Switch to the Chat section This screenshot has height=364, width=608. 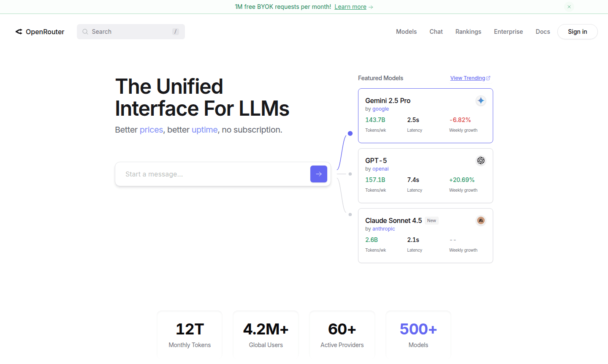pyautogui.click(x=436, y=32)
